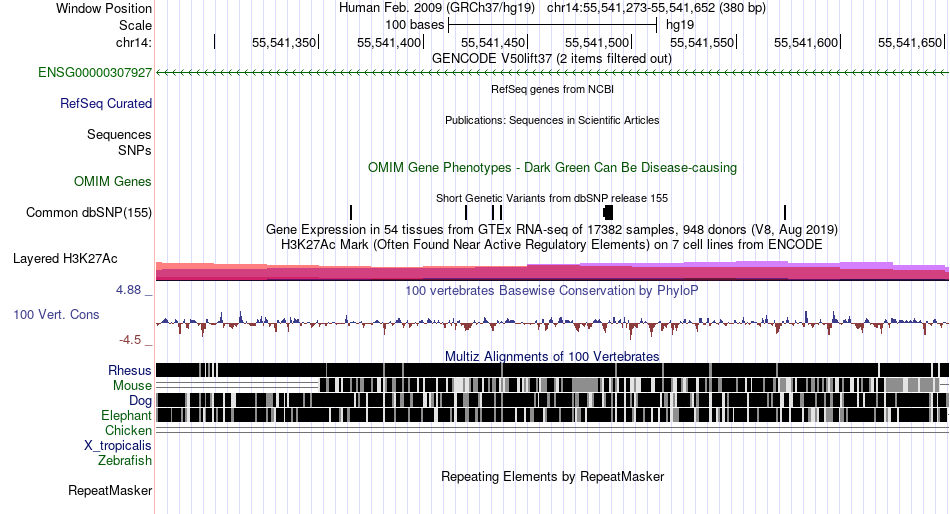Select the Scale label
This screenshot has width=950, height=514.
click(135, 25)
